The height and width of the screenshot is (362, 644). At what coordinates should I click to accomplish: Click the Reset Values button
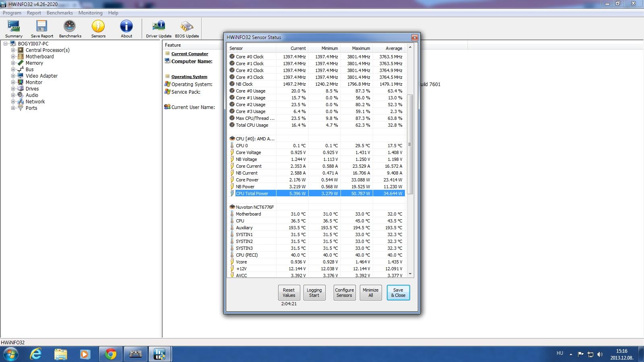[x=289, y=292]
